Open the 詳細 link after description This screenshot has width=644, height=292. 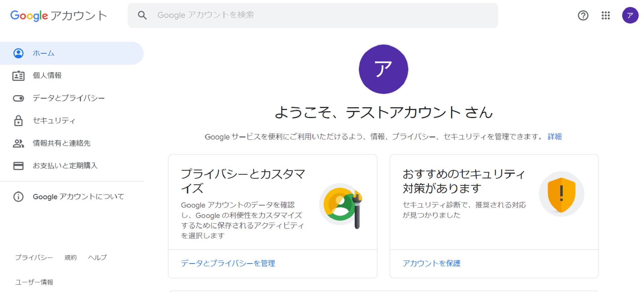tap(554, 137)
